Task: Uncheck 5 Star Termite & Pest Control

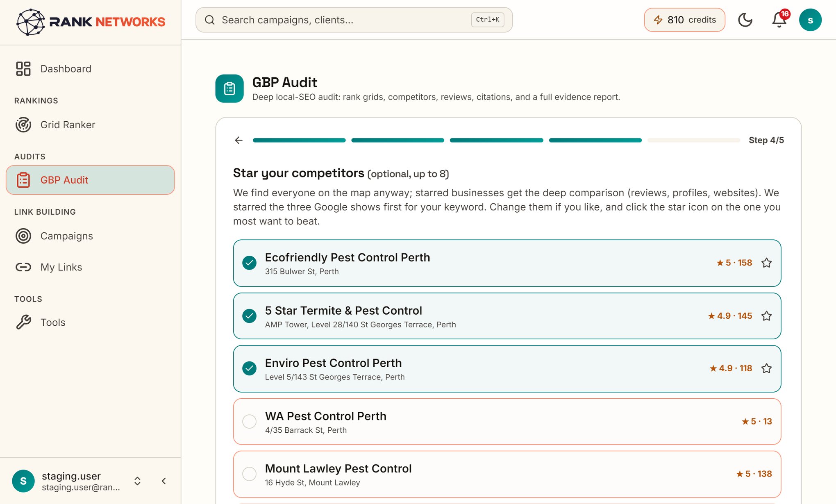Action: point(249,316)
